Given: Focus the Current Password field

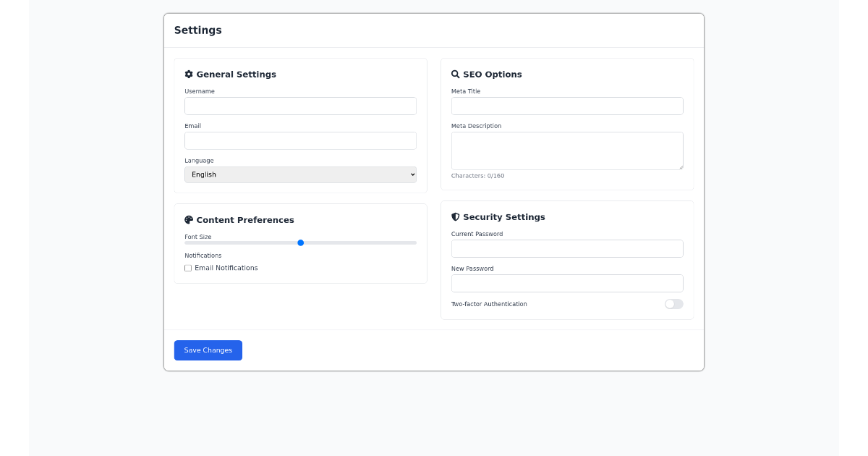Looking at the screenshot, I should [x=567, y=248].
